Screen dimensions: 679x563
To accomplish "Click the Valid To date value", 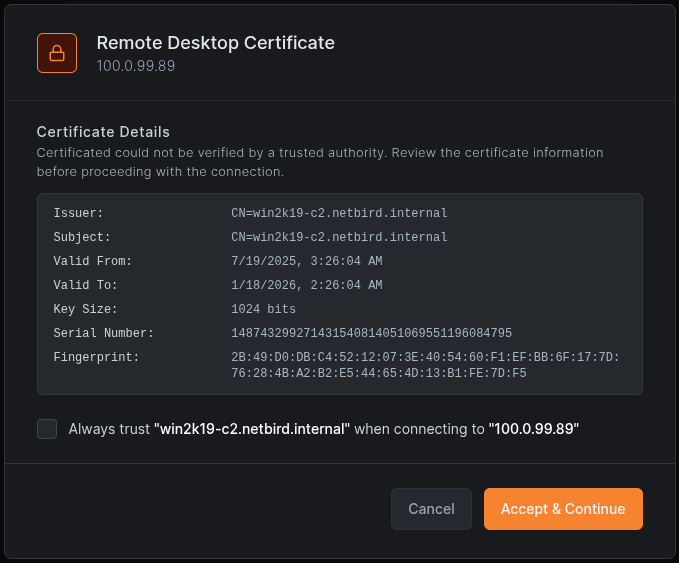I will pos(306,285).
